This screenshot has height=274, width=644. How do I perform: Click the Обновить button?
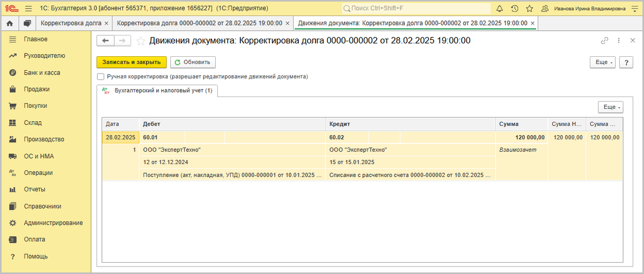193,62
